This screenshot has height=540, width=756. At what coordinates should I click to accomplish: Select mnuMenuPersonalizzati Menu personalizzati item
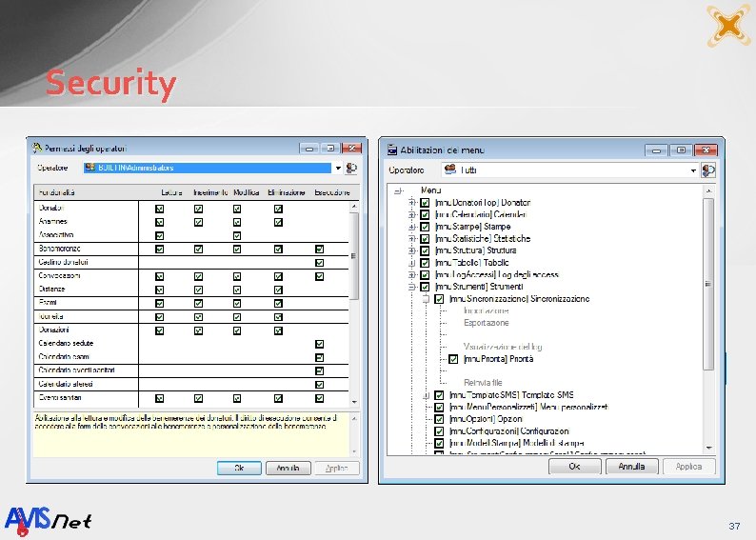point(528,407)
